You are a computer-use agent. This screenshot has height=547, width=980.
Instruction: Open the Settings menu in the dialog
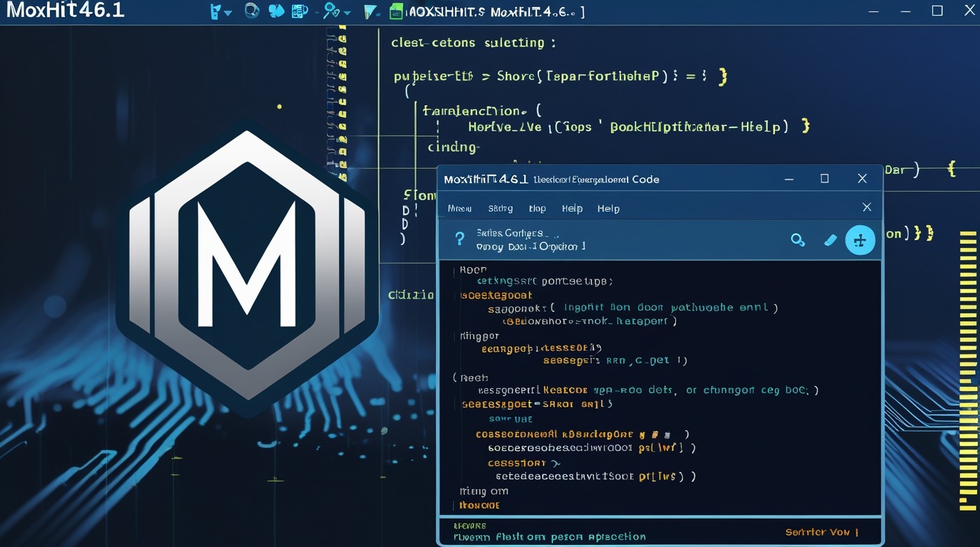pos(501,208)
